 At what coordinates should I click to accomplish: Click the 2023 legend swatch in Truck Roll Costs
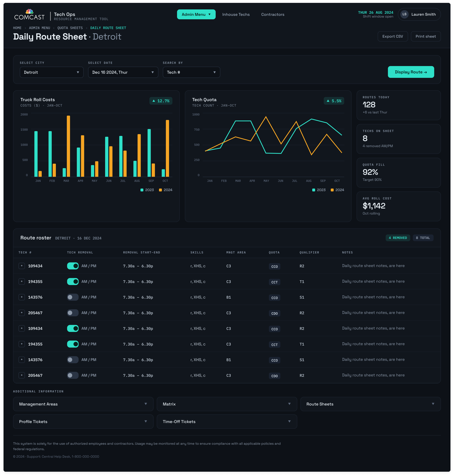[142, 190]
